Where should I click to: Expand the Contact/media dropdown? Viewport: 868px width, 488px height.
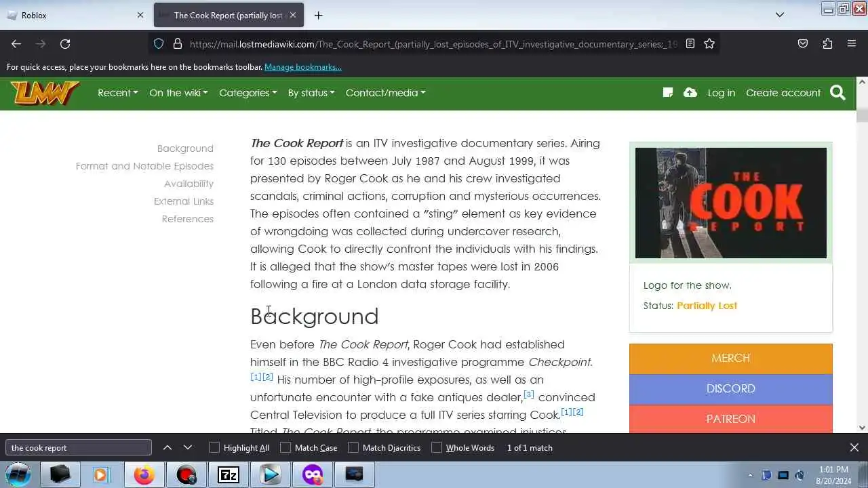(386, 93)
